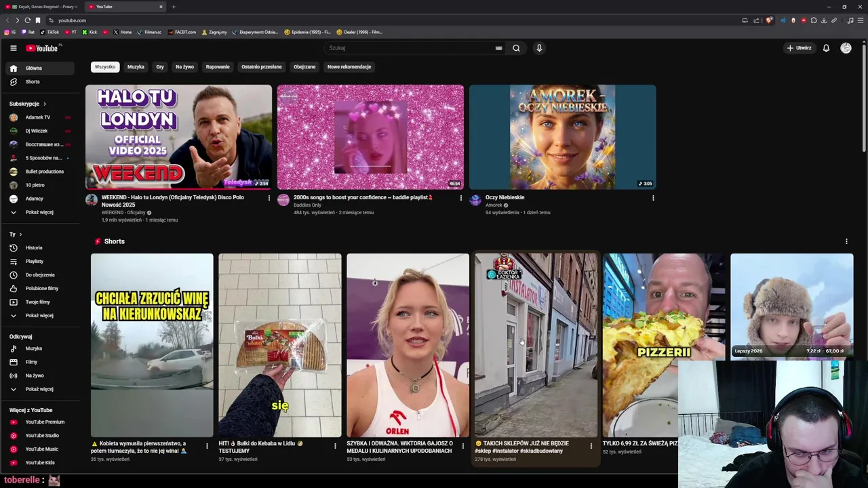
Task: Select the Wszystko filter chip
Action: point(105,67)
